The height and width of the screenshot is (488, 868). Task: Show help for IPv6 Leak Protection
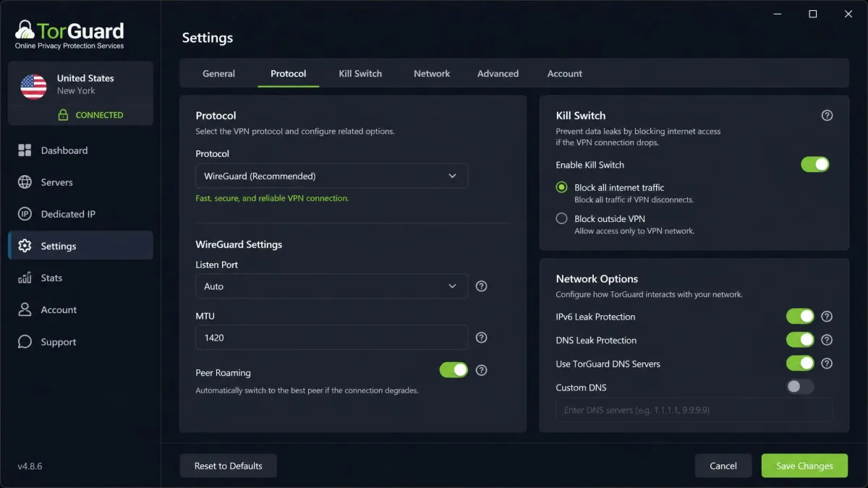click(x=827, y=317)
